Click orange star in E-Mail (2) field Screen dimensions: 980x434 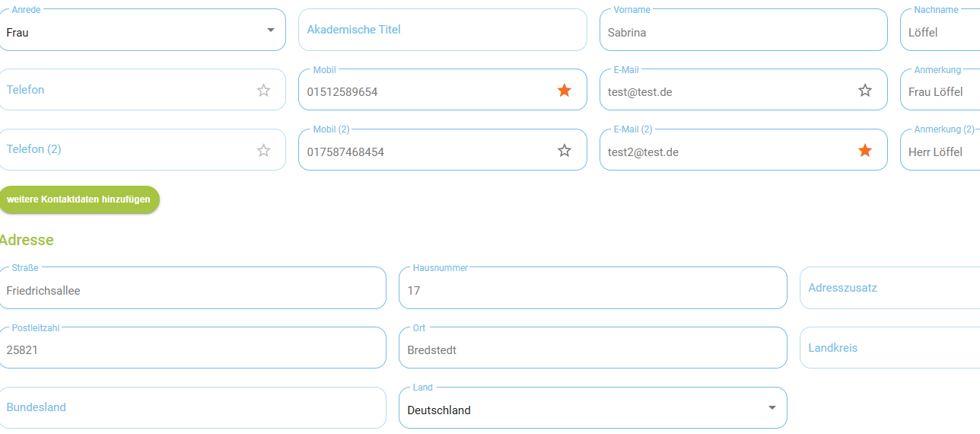865,150
